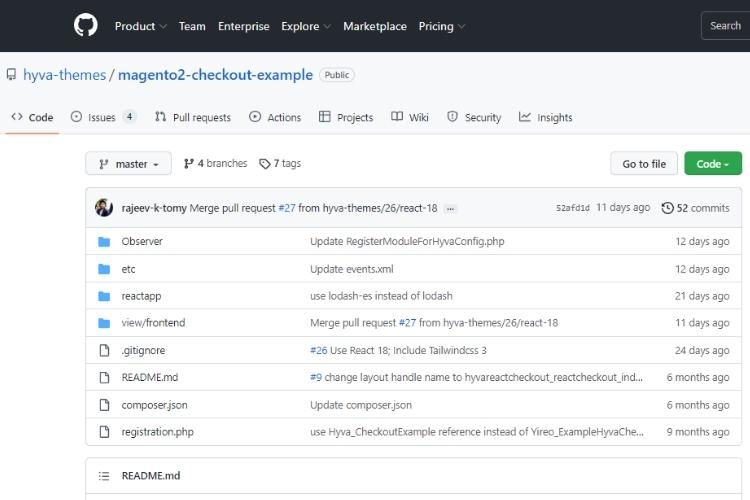View the 7 tags list
This screenshot has height=500, width=750.
[x=280, y=164]
